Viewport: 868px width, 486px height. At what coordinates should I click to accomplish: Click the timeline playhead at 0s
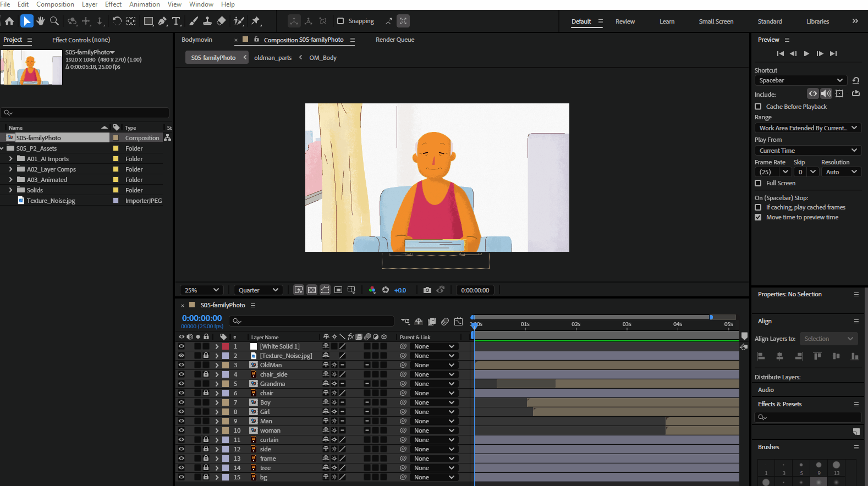pos(474,325)
